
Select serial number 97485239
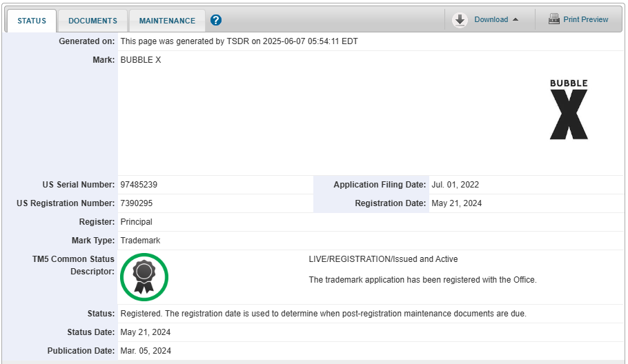point(139,185)
